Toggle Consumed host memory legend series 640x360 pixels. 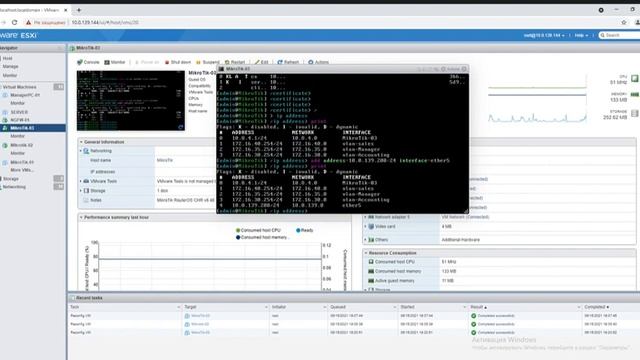261,237
